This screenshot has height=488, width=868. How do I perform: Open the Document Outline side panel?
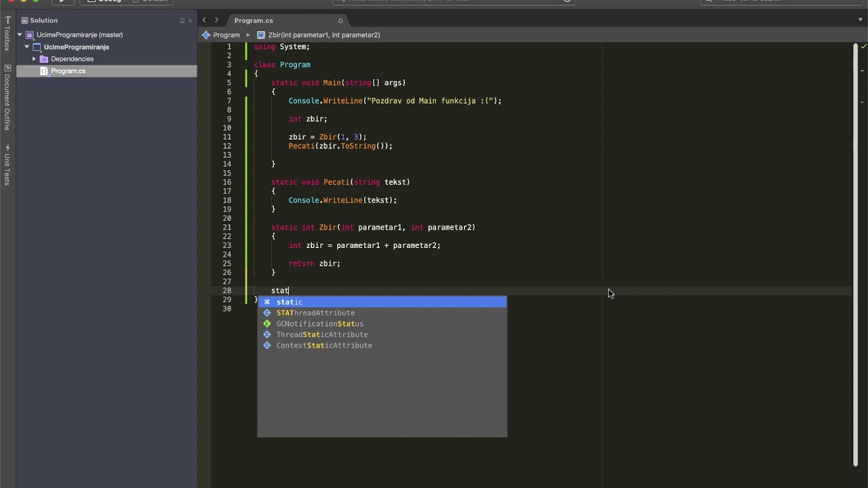coord(7,98)
